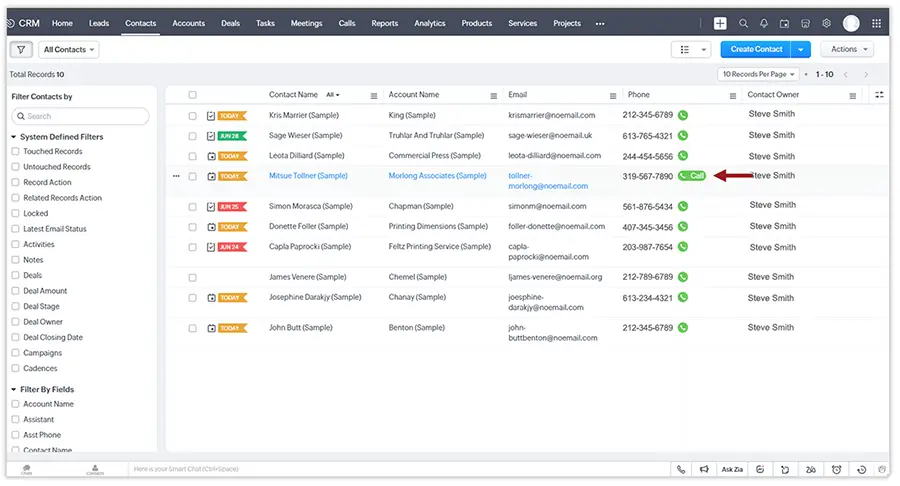
Task: Switch to the Meetings tab
Action: pyautogui.click(x=306, y=24)
